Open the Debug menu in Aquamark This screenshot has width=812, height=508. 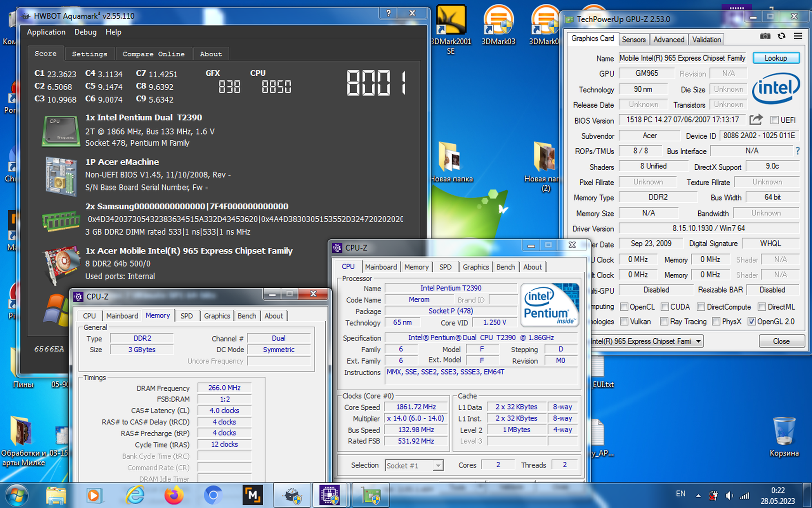pos(86,32)
